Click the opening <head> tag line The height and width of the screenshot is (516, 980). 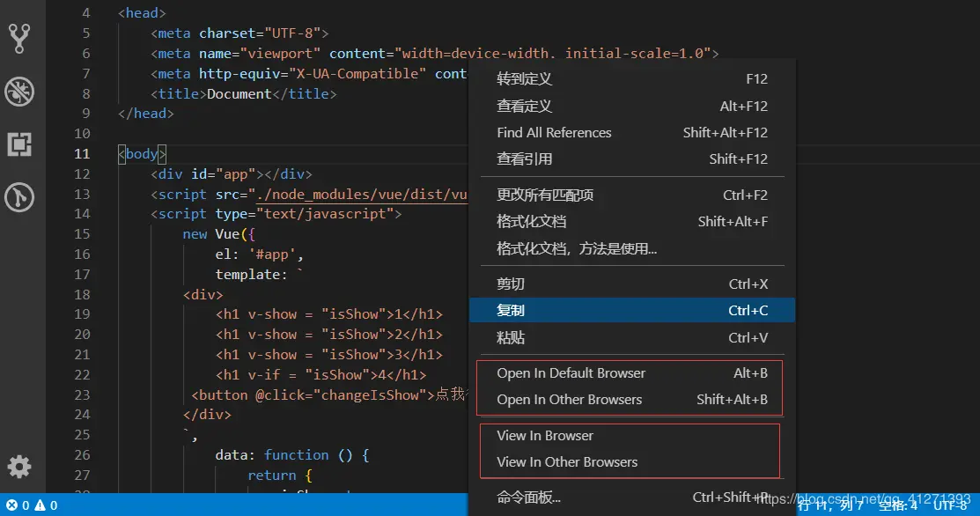pyautogui.click(x=142, y=13)
